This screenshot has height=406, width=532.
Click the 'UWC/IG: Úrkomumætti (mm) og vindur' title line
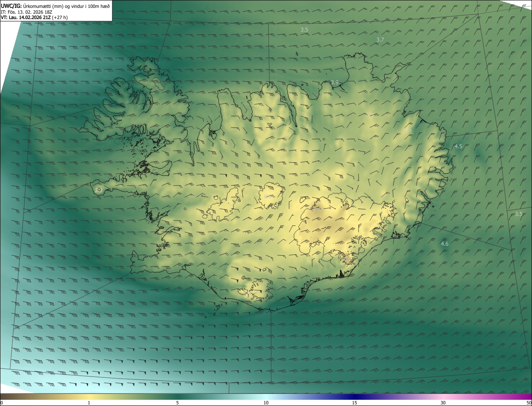pyautogui.click(x=55, y=6)
